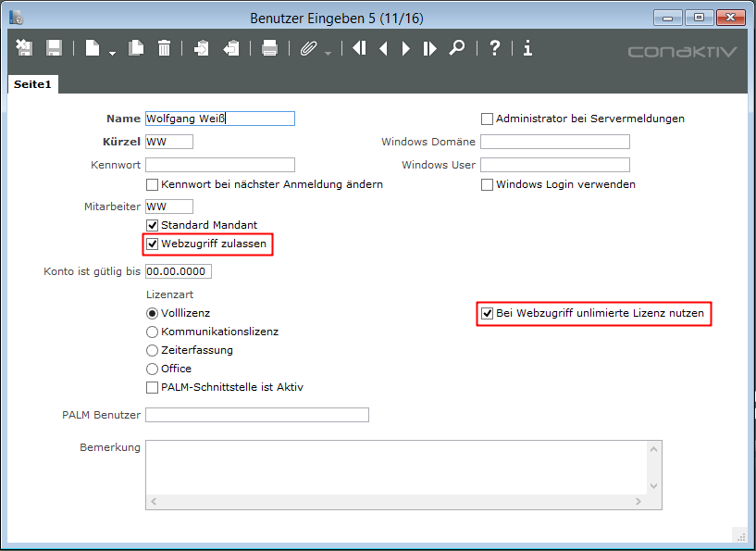The height and width of the screenshot is (551, 756).
Task: Click the new record document icon
Action: pyautogui.click(x=93, y=48)
